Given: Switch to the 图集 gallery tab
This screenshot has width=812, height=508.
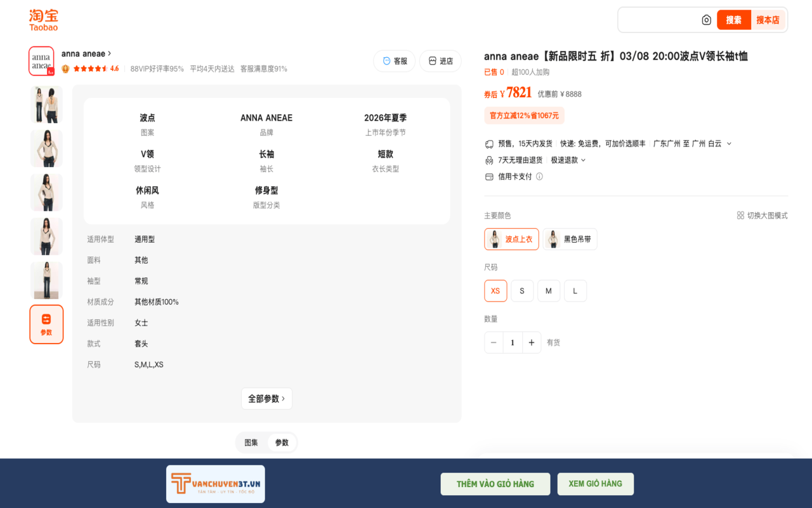Looking at the screenshot, I should [x=251, y=443].
